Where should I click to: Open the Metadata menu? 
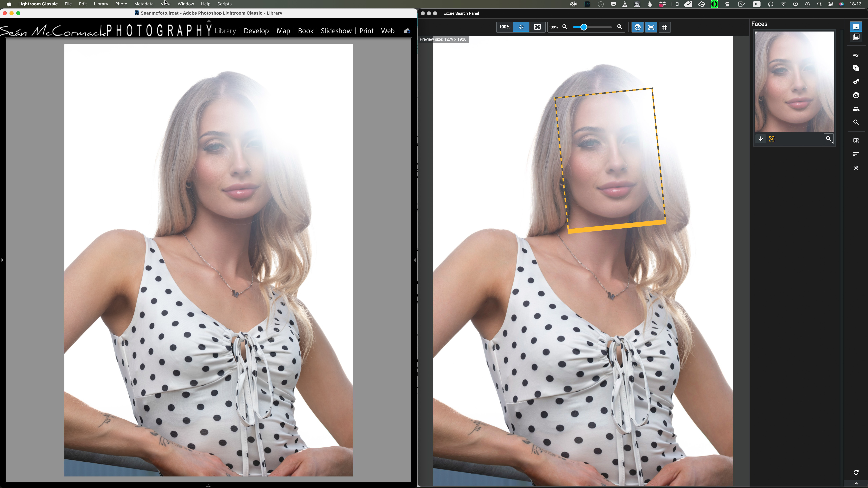[x=144, y=4]
